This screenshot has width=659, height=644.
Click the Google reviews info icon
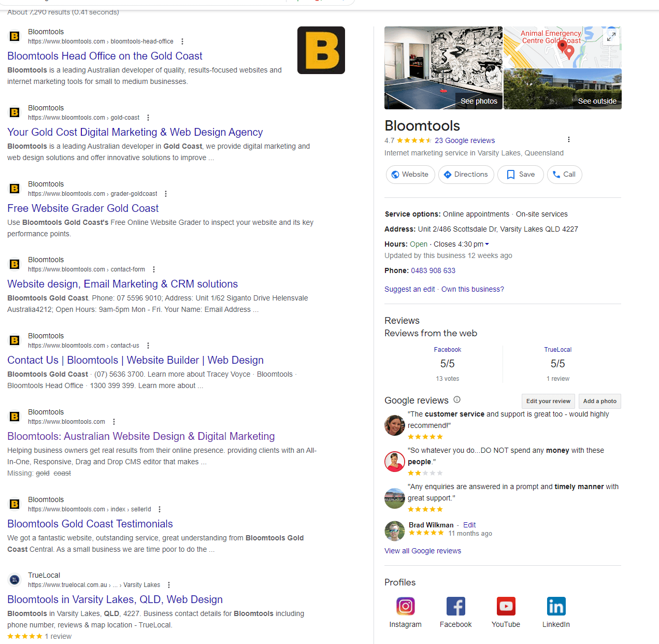(457, 399)
